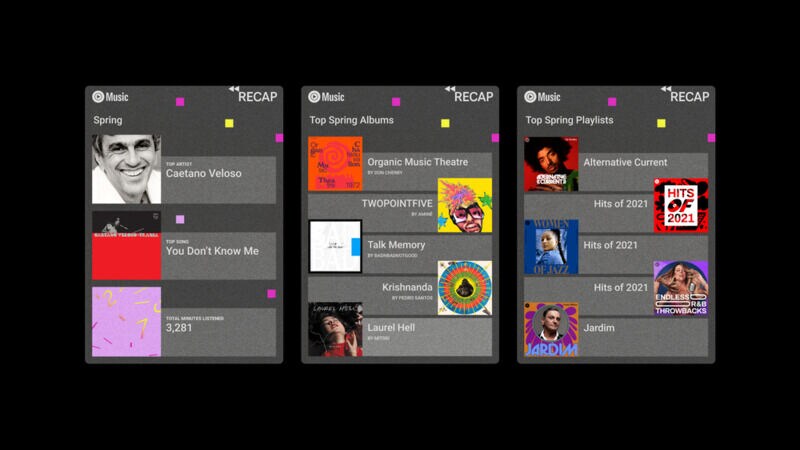Click the YouTube Music logo on Top Spring Playlists card
This screenshot has height=450, width=800.
click(542, 96)
